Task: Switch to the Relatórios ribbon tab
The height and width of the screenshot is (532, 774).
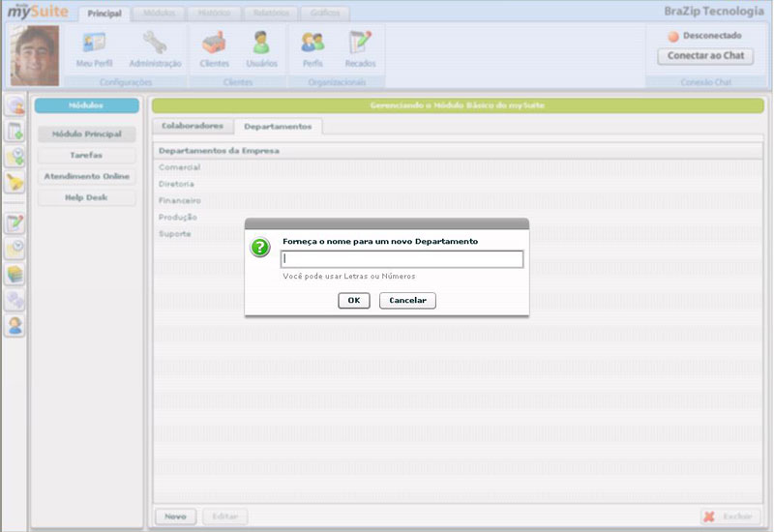Action: (265, 14)
